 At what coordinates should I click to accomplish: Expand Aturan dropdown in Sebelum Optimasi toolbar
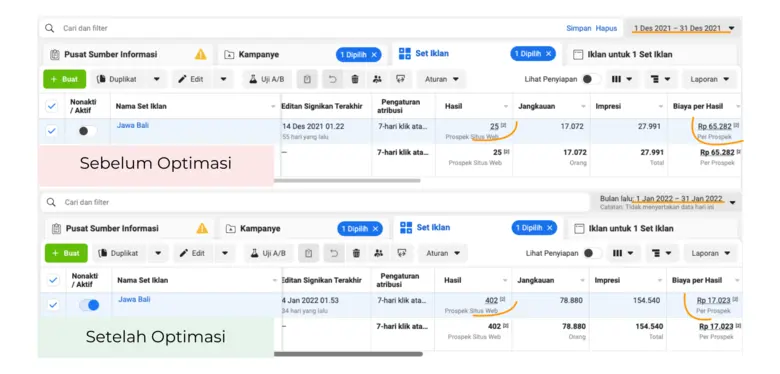coord(441,79)
